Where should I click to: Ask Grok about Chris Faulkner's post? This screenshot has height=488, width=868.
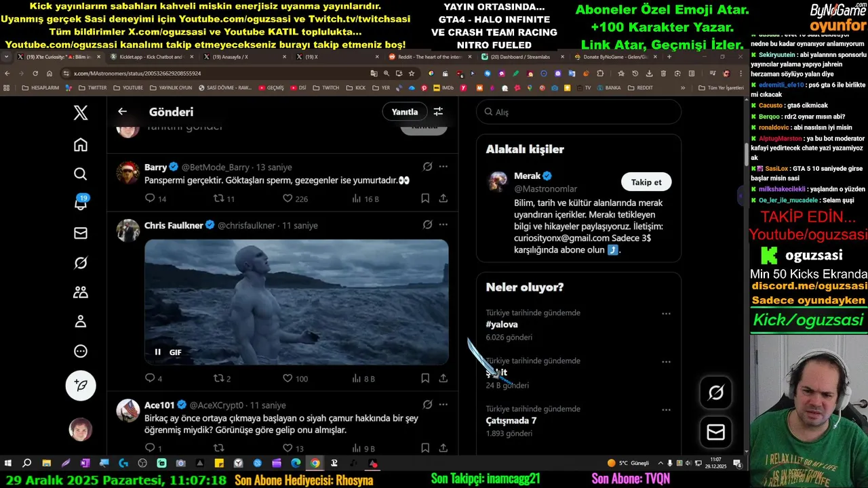(427, 224)
